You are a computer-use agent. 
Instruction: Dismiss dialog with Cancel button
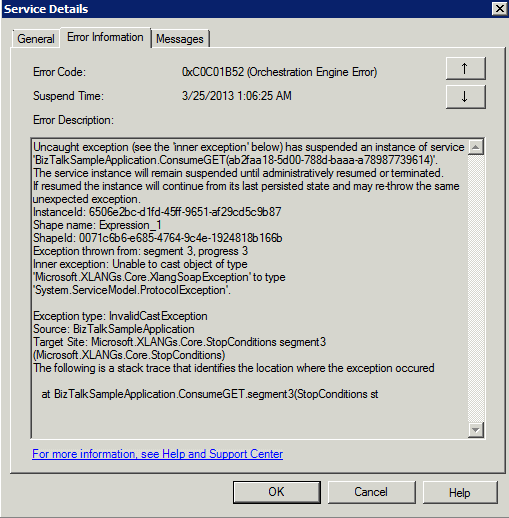point(371,492)
